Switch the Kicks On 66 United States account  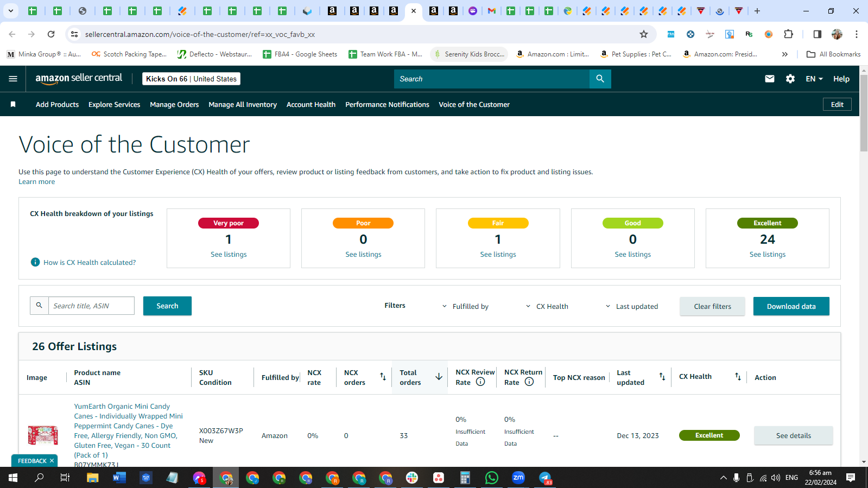coord(191,79)
